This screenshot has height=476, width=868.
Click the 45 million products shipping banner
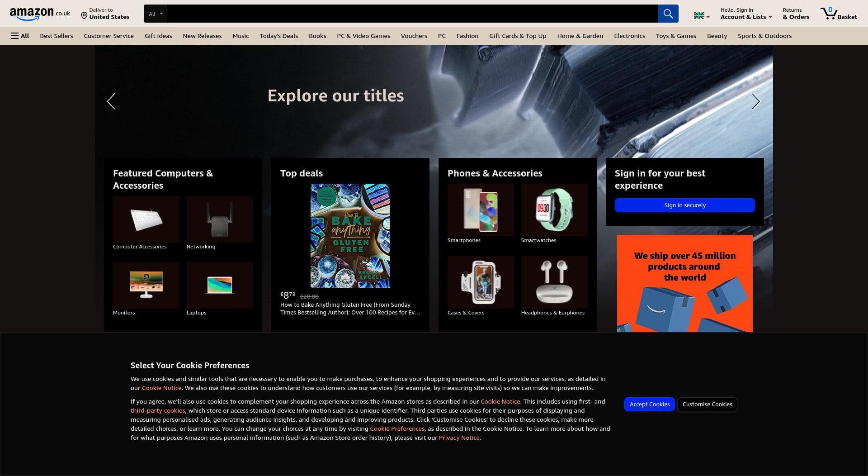[684, 283]
